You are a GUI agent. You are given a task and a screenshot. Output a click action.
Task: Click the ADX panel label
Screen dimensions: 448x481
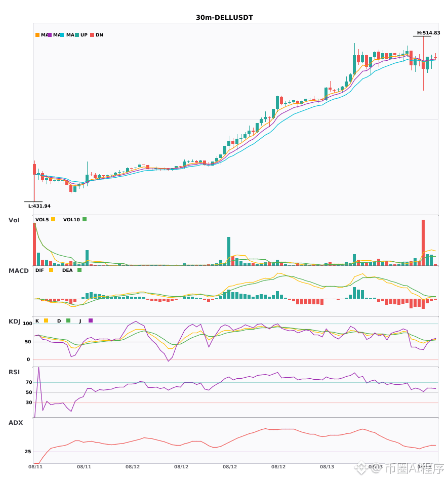[x=16, y=423]
